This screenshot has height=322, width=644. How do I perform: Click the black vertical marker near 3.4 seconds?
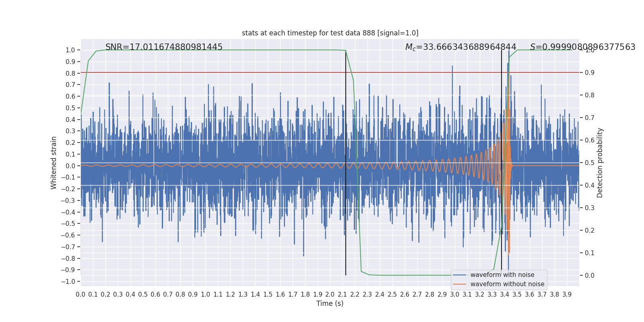(x=502, y=163)
